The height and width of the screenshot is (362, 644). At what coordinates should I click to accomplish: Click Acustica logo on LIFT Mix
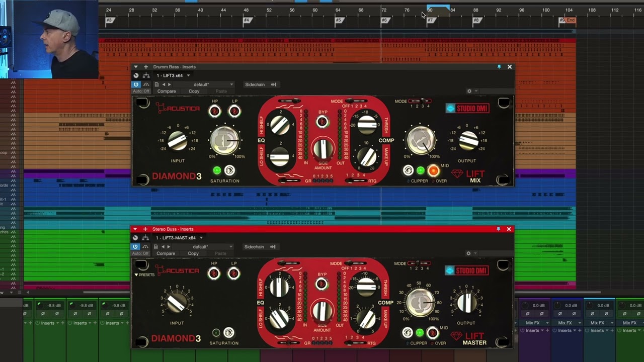pyautogui.click(x=177, y=108)
